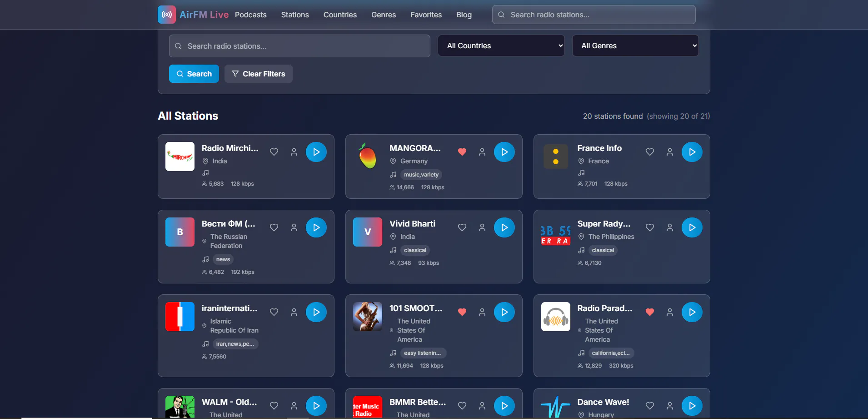Screen dimensions: 868x419
Task: Play the Radio Paradise station
Action: click(692, 312)
